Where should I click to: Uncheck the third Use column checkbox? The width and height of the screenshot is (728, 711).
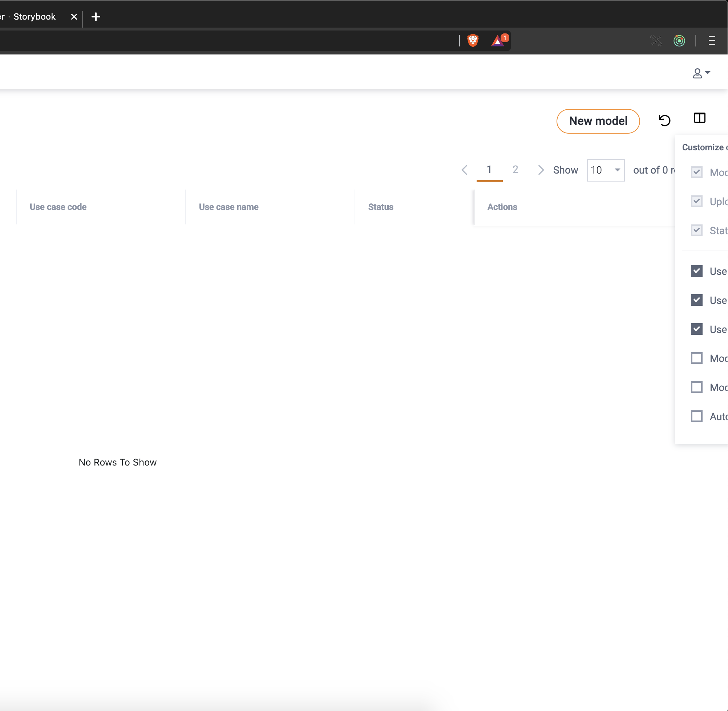tap(697, 329)
